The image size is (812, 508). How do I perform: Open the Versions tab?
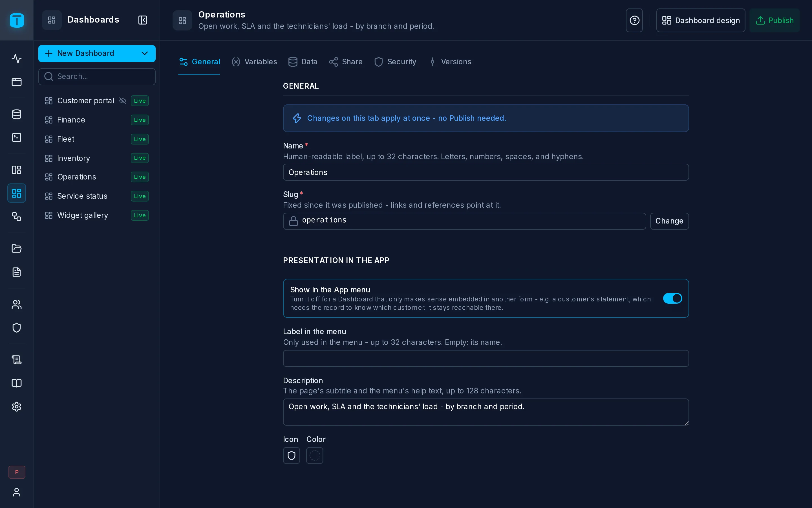pos(450,62)
